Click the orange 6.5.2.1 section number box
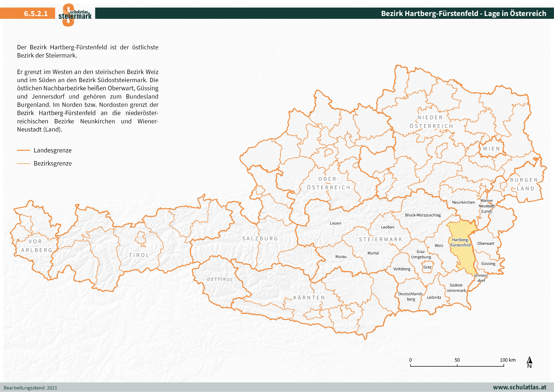554x392 pixels. click(x=27, y=13)
